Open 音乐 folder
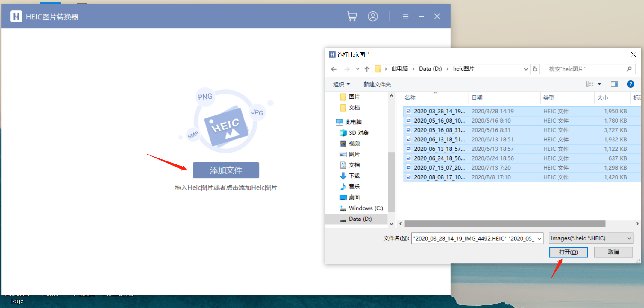Viewport: 644px width, 308px height. [350, 187]
